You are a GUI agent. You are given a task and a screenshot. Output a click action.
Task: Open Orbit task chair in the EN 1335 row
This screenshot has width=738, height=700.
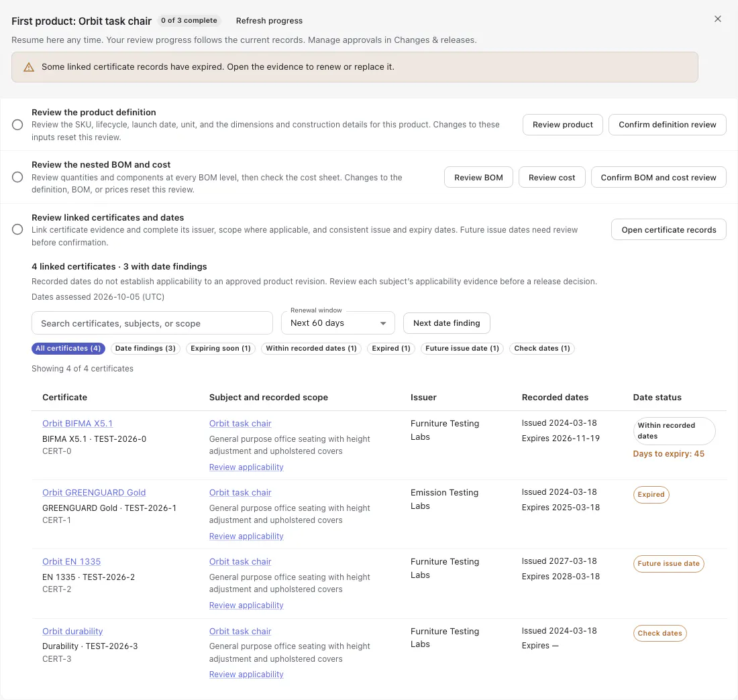[x=240, y=562]
